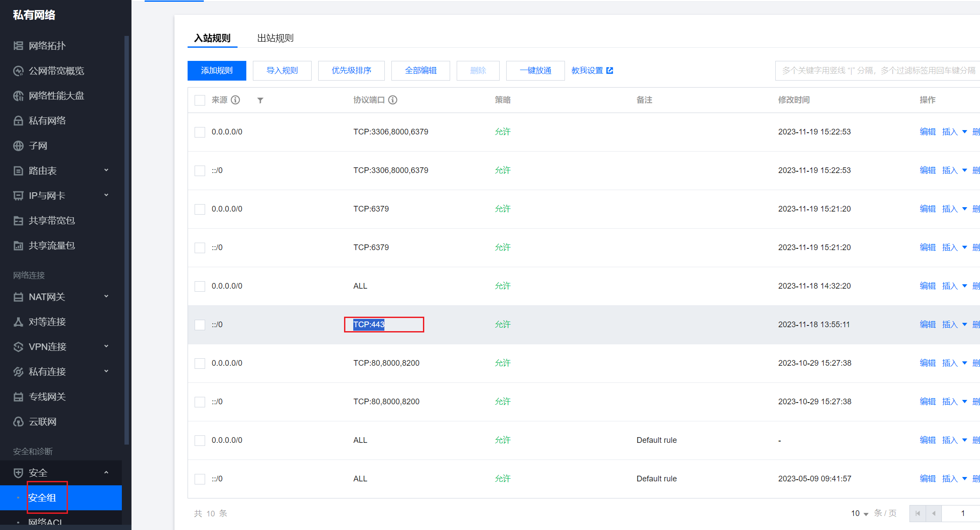Image resolution: width=980 pixels, height=530 pixels.
Task: Click the external link icon next to 教我设置
Action: point(610,71)
